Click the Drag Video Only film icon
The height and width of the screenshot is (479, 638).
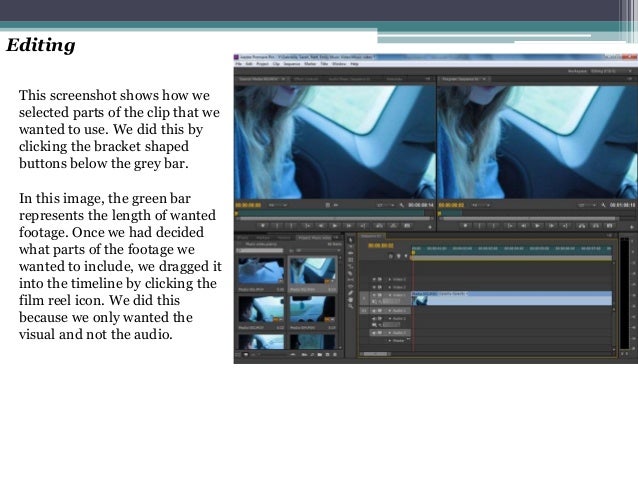coord(328,205)
